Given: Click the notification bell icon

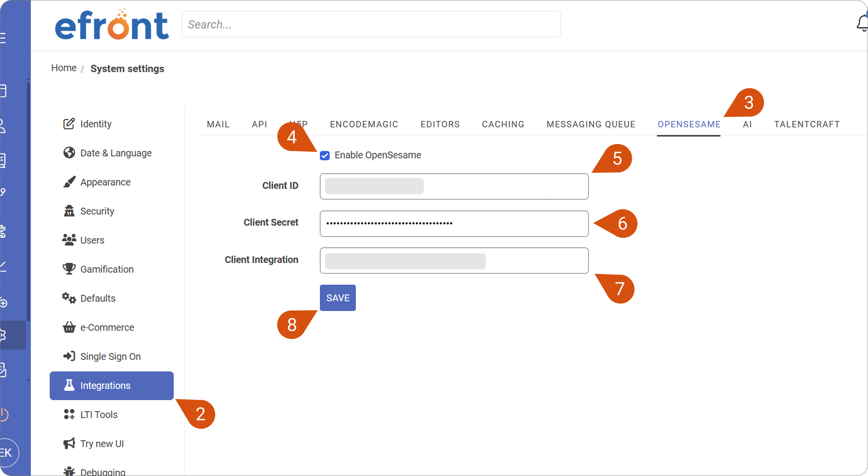Looking at the screenshot, I should (x=862, y=23).
